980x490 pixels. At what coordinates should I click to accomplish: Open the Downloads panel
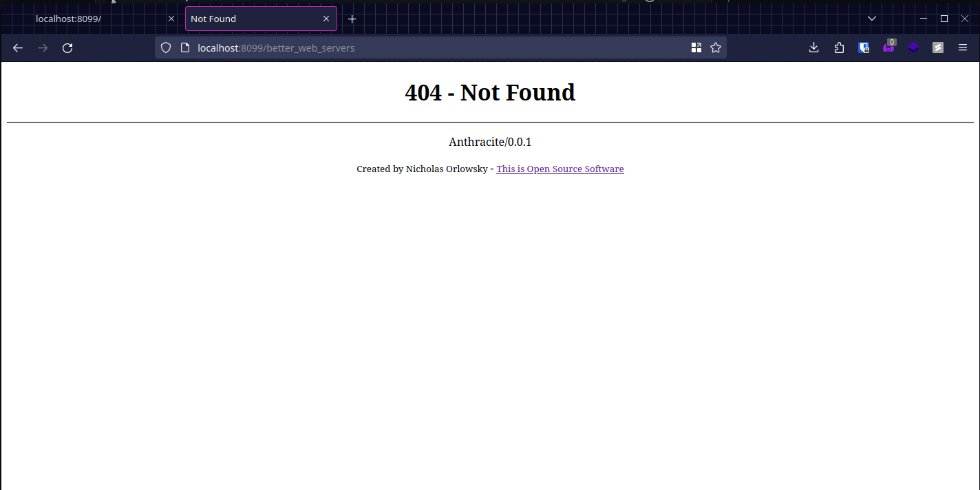(x=813, y=47)
